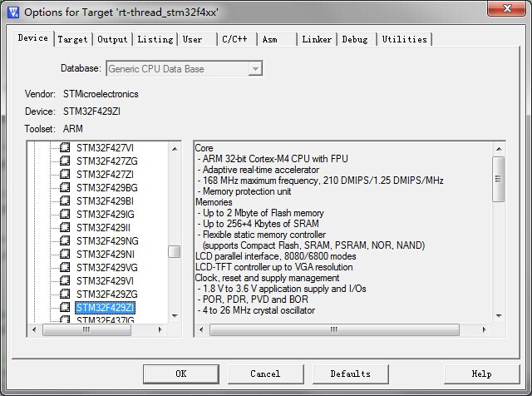Switch to the Device tab

(x=33, y=38)
